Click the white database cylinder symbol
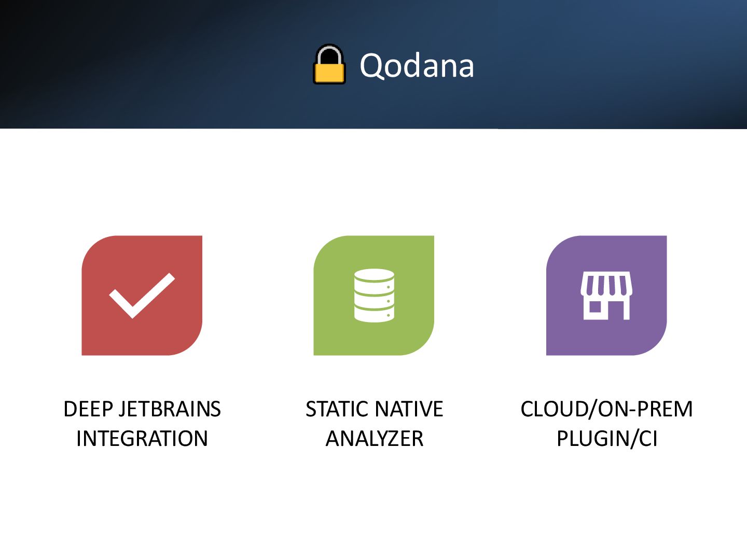This screenshot has height=560, width=747. (x=374, y=296)
